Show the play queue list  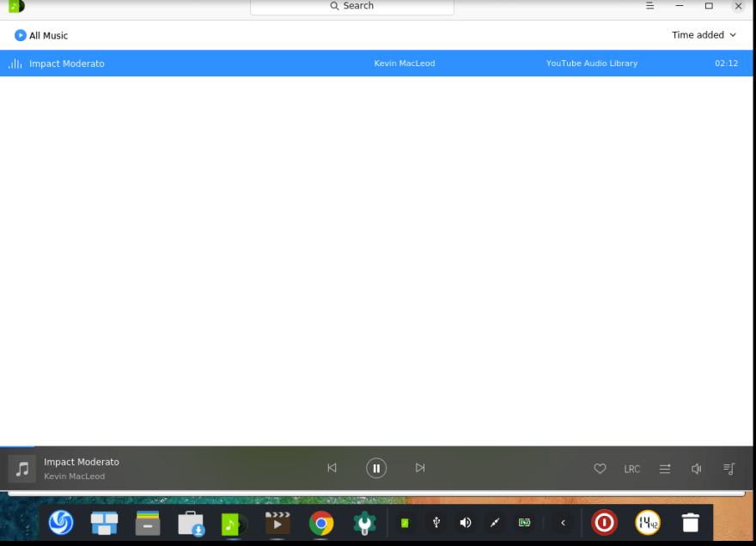(729, 469)
